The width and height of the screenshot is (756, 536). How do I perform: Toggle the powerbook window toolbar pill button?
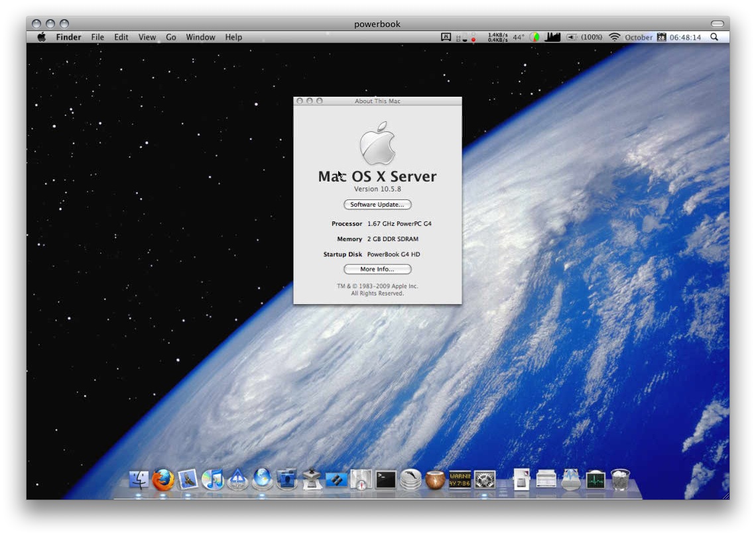(718, 24)
